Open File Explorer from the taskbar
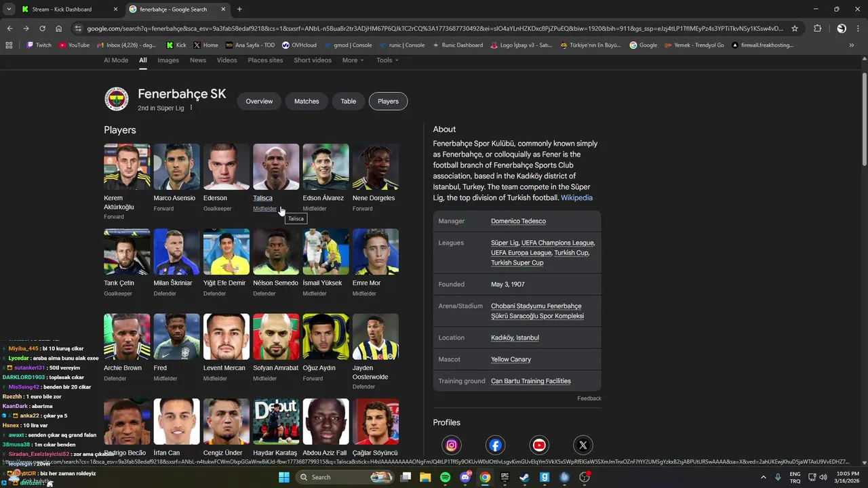868x488 pixels. tap(425, 477)
